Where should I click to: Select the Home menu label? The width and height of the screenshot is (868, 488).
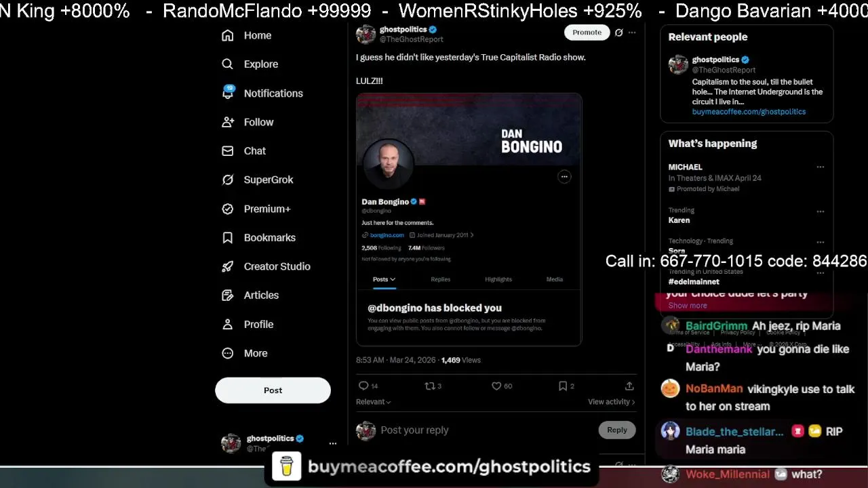point(258,35)
